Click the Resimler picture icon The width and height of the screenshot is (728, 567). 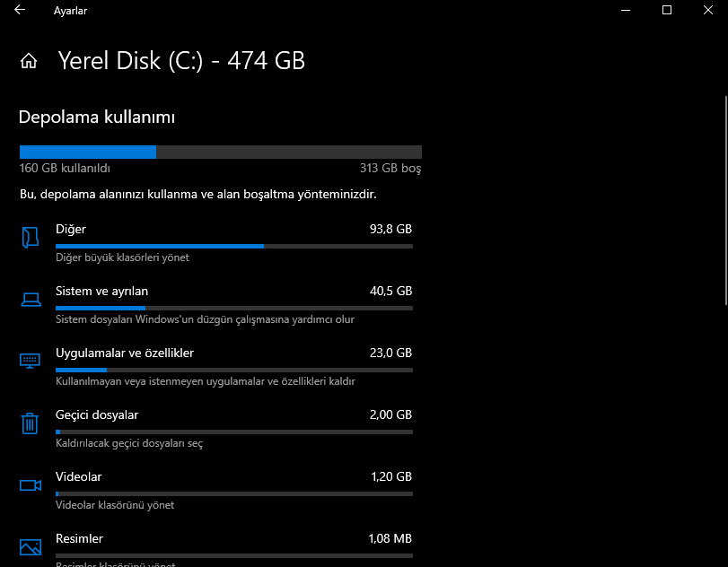pyautogui.click(x=31, y=546)
